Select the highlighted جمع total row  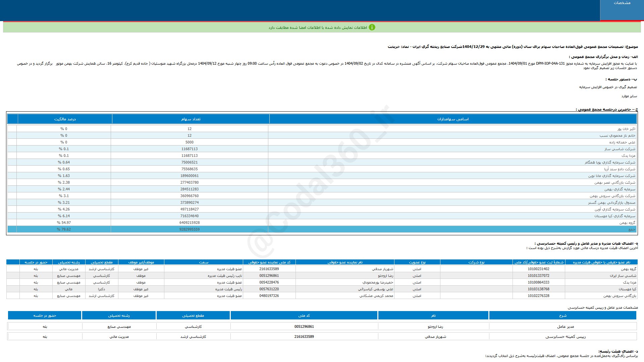632,230
